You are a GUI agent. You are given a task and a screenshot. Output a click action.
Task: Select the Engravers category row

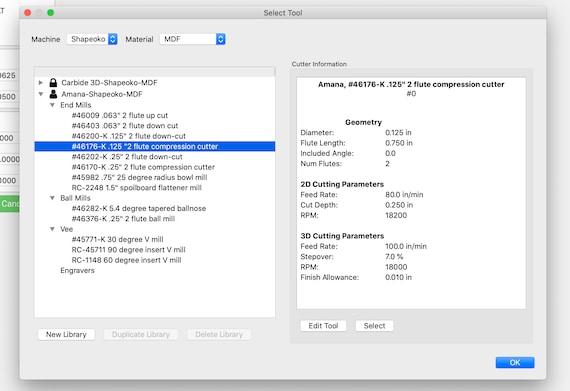pos(77,271)
